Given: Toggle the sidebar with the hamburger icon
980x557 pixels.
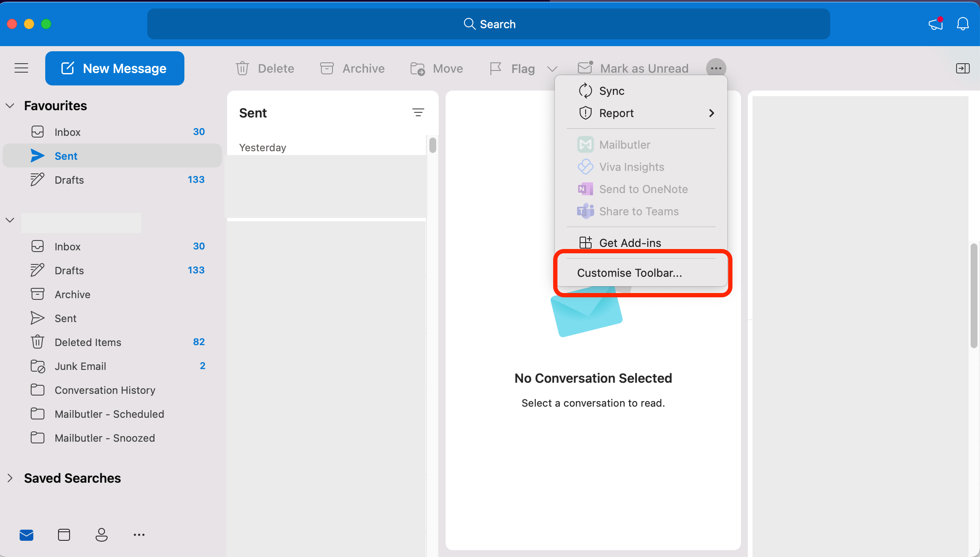Looking at the screenshot, I should pyautogui.click(x=21, y=68).
